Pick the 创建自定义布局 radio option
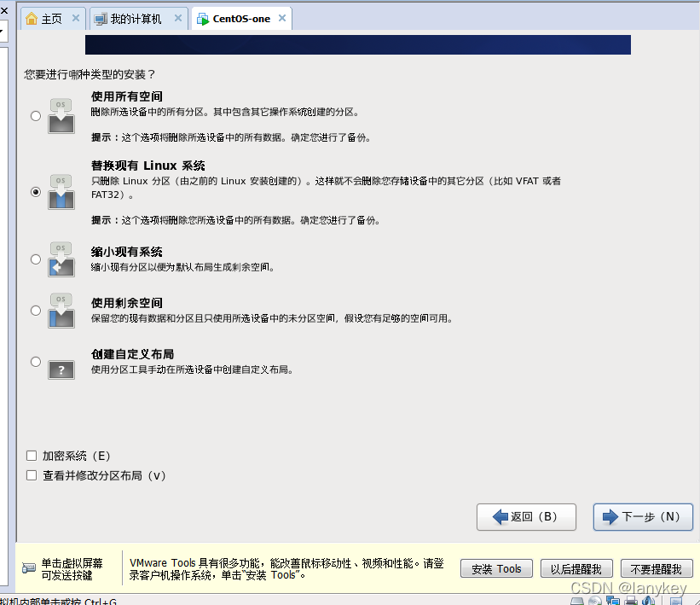The image size is (700, 605). 36,362
